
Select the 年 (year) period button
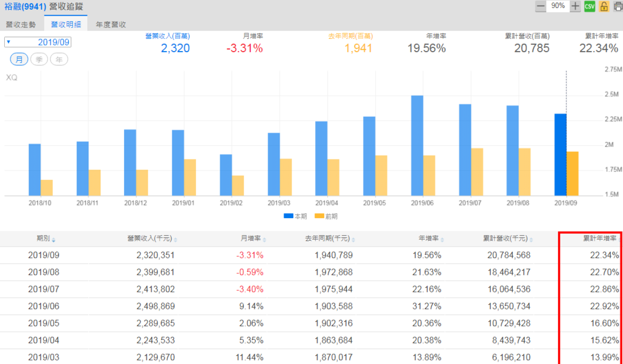[x=59, y=60]
